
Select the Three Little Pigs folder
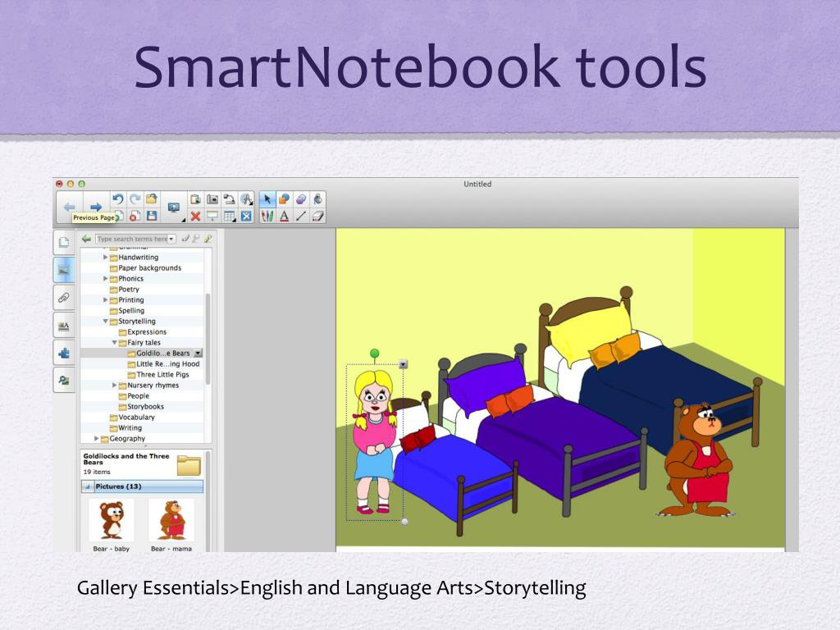click(x=158, y=374)
